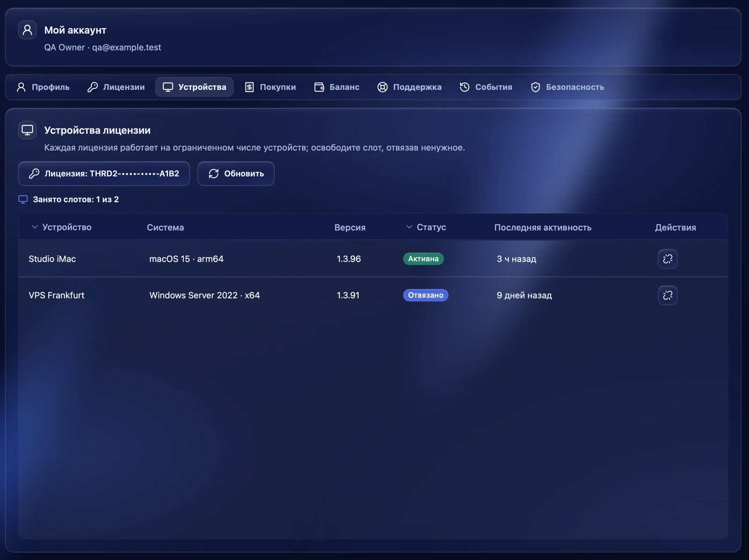Image resolution: width=749 pixels, height=560 pixels.
Task: Sort table by Устройство column
Action: pos(61,227)
